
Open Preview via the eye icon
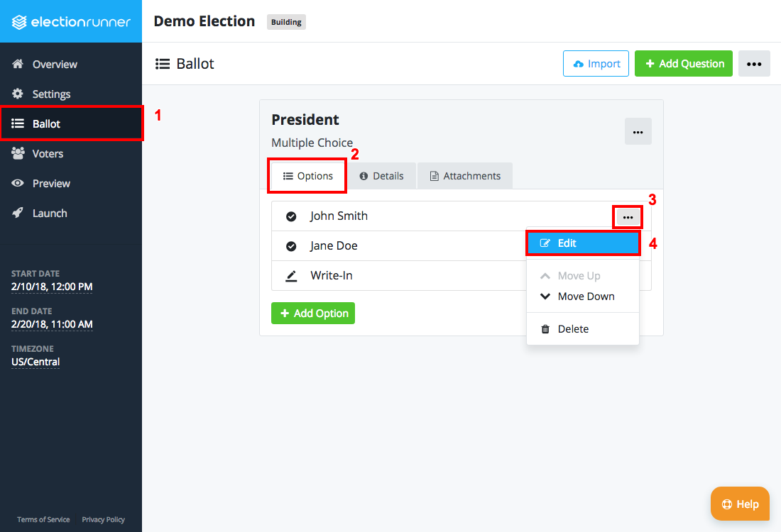[18, 183]
